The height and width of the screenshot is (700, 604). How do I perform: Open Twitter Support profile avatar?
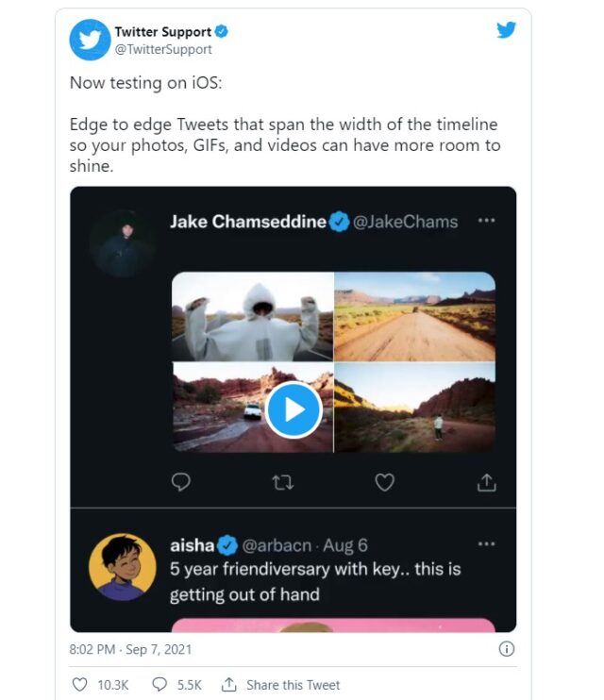click(90, 39)
